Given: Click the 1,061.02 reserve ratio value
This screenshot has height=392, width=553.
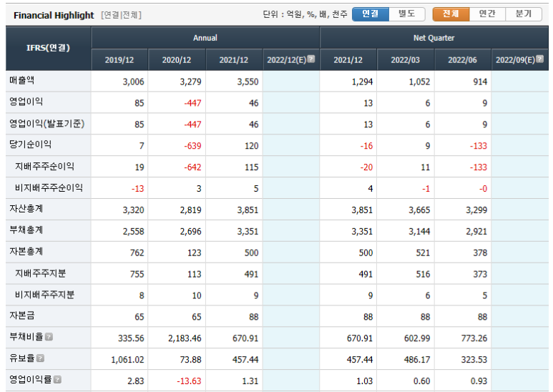Looking at the screenshot, I should point(127,360).
